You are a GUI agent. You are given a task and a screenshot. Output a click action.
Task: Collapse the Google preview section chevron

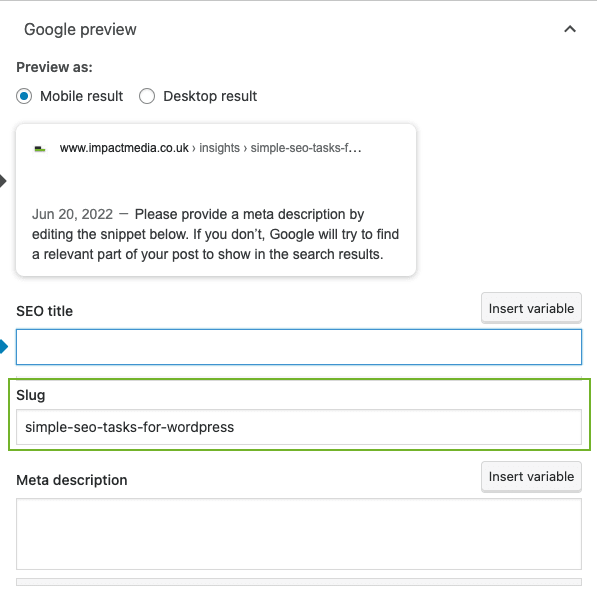pyautogui.click(x=570, y=29)
